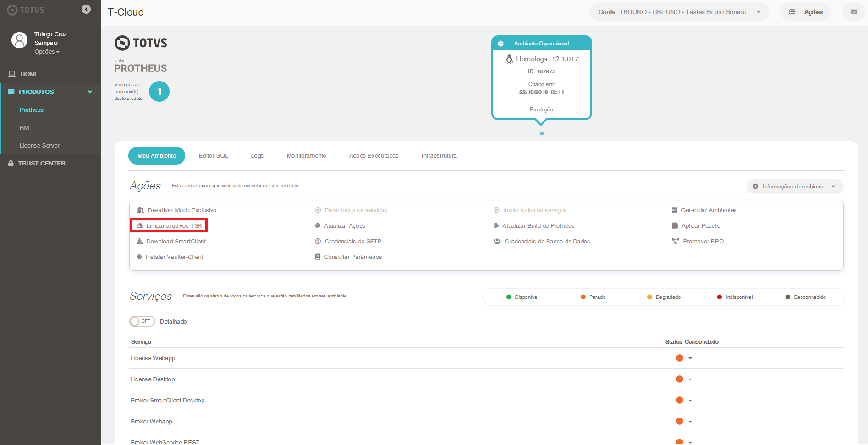Click the Iniciar todos os serviços play icon
The image size is (868, 445).
[496, 210]
